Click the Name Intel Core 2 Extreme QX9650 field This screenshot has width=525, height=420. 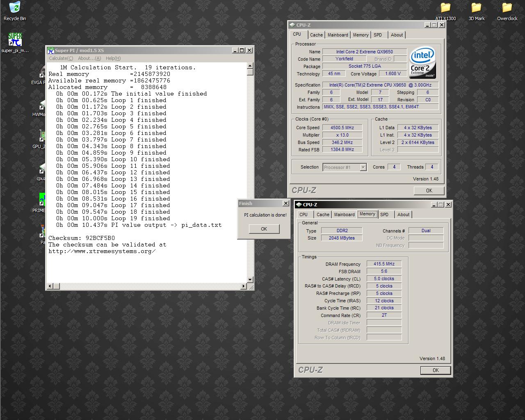click(x=364, y=52)
